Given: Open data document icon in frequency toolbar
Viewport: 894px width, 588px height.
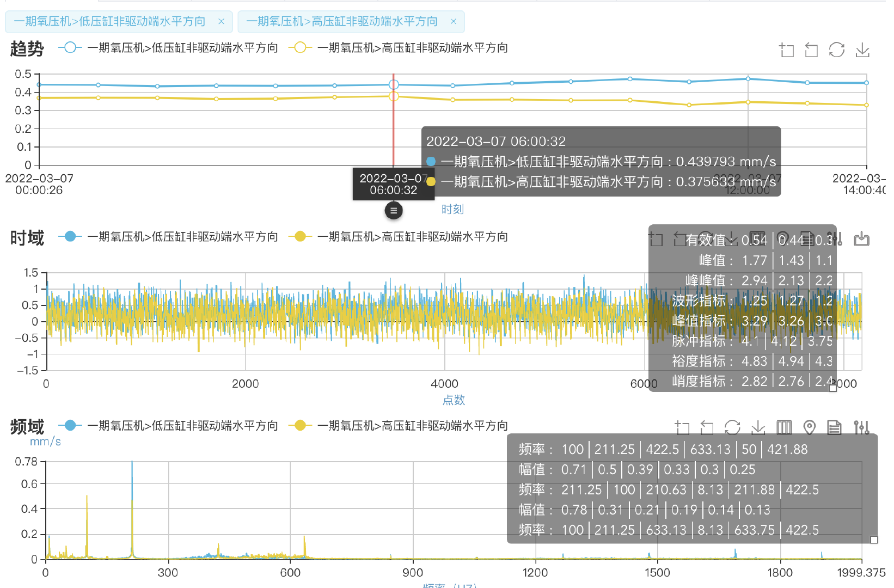Looking at the screenshot, I should (x=834, y=427).
